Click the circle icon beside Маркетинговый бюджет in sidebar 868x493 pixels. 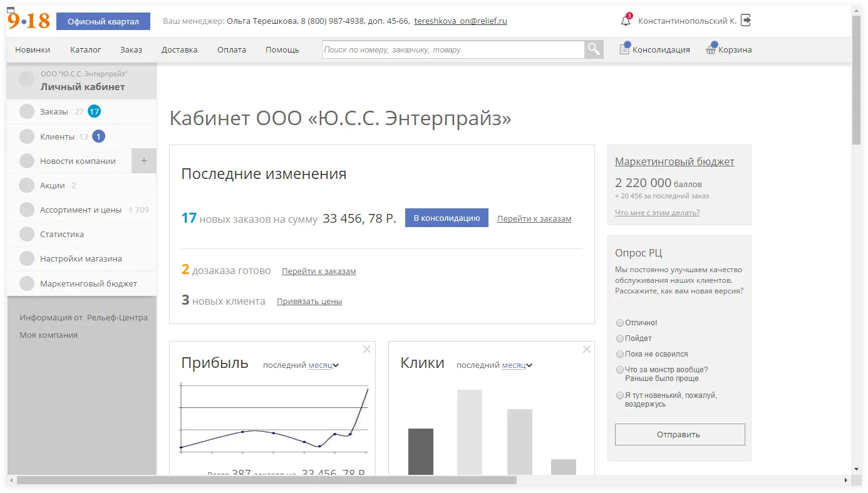27,283
